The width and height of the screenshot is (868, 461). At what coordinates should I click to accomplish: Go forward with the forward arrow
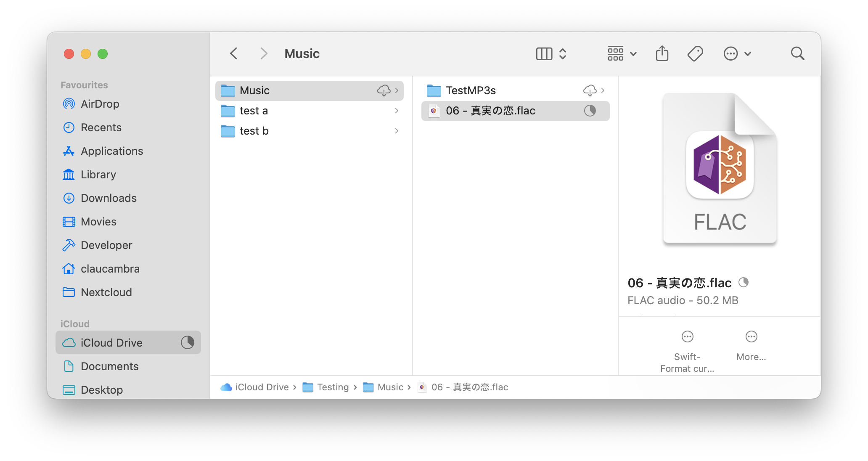click(x=264, y=53)
